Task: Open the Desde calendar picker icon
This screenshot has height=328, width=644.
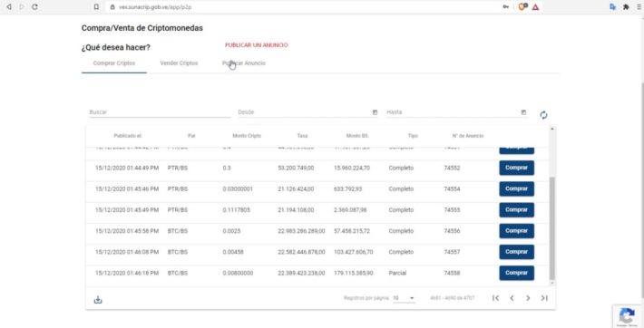Action: point(375,112)
